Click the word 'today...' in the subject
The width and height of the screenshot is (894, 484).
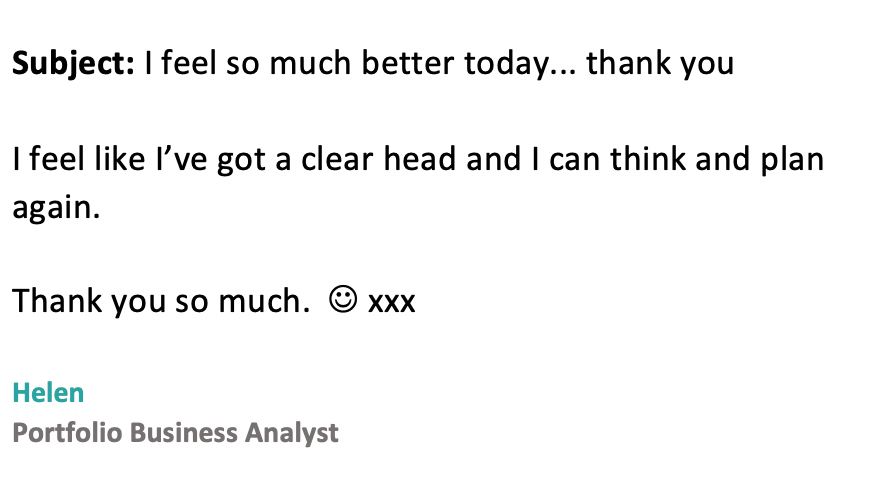pos(521,63)
